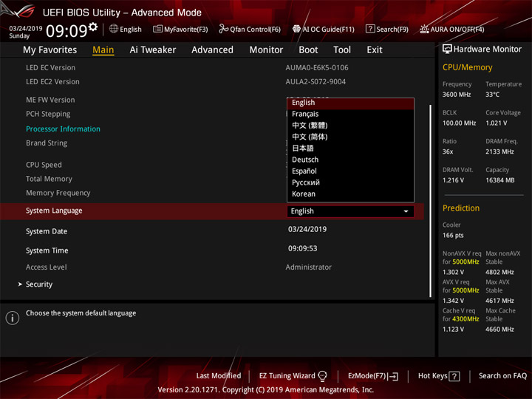Click Cooler score 166 pts

click(x=453, y=236)
